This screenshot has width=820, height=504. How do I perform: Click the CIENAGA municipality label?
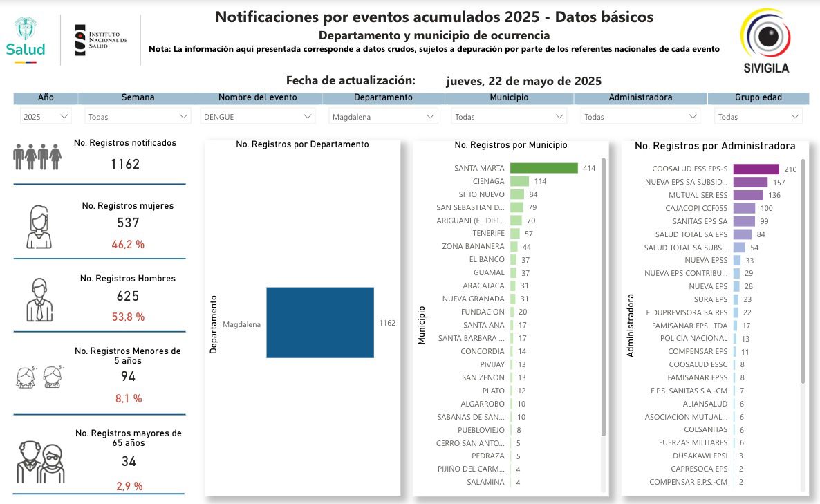pos(489,181)
